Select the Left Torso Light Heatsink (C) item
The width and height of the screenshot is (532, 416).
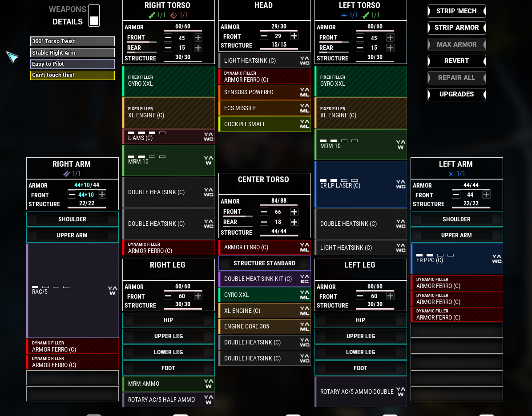pyautogui.click(x=361, y=248)
